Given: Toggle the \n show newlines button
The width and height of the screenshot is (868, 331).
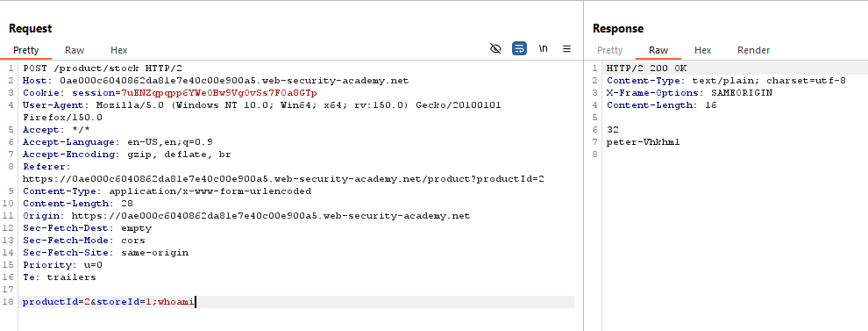Looking at the screenshot, I should pos(543,49).
